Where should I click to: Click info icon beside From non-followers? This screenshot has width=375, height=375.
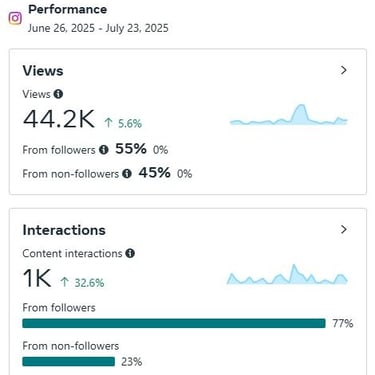click(x=127, y=173)
